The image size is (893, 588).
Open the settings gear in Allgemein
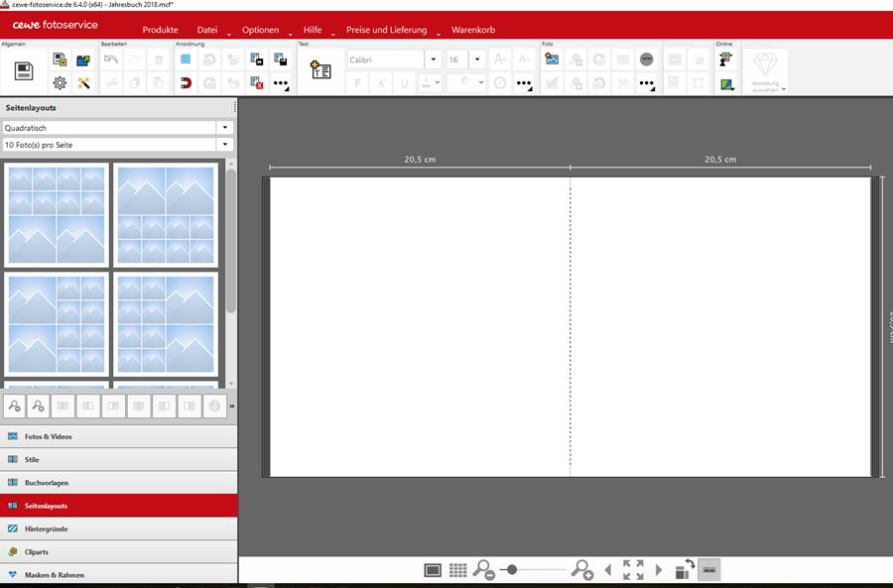(60, 83)
